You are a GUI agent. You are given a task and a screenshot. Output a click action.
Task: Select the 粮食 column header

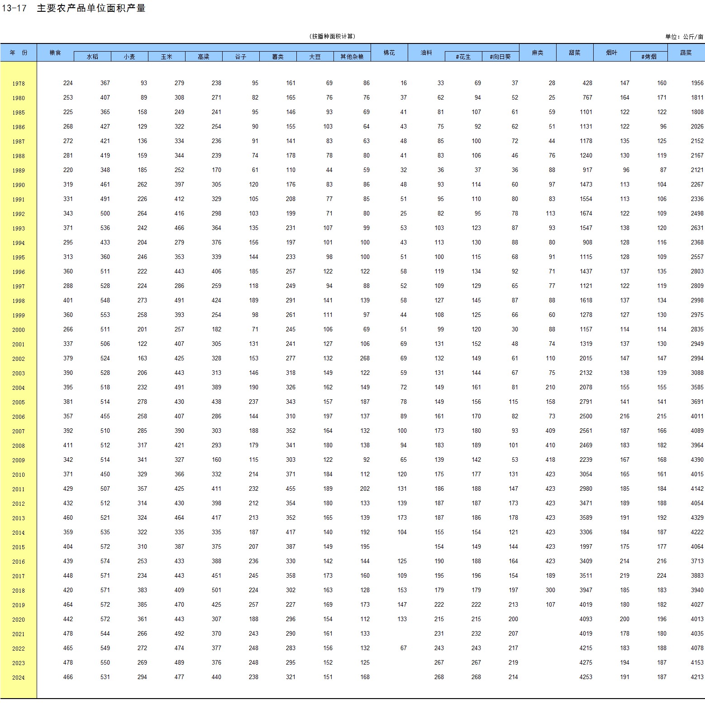click(55, 53)
